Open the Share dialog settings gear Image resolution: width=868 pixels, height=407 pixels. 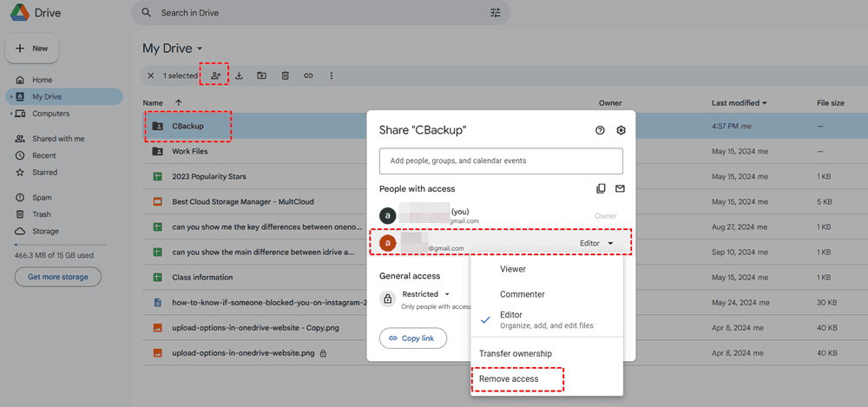(621, 130)
